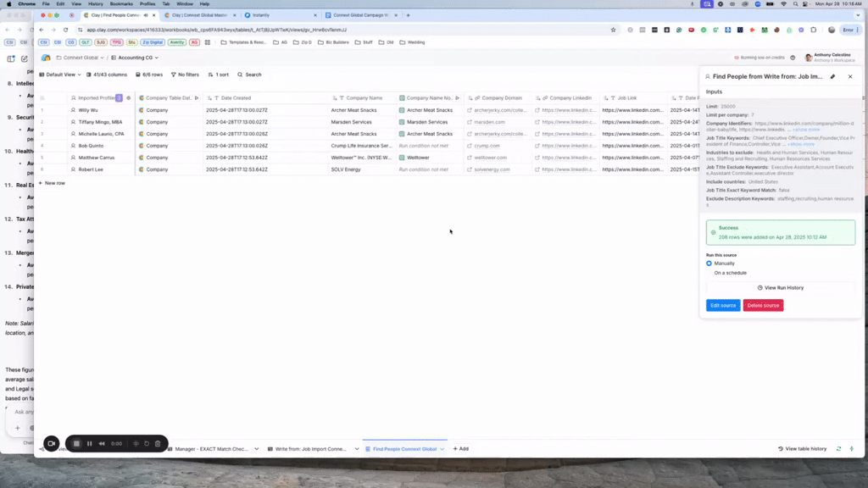Screen dimensions: 868x488
Task: Reload the page in Chrome
Action: tap(65, 30)
